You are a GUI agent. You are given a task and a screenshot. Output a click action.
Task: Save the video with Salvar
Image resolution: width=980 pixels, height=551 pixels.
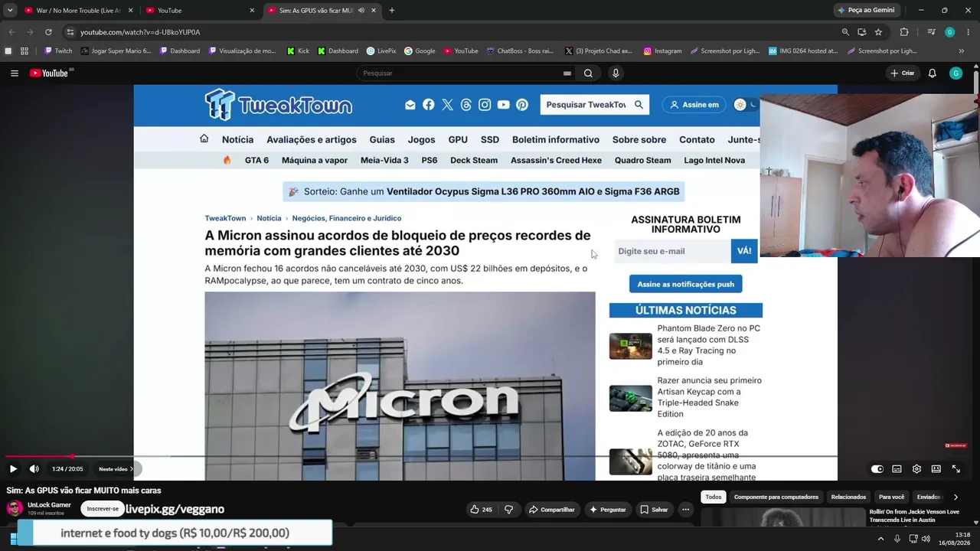654,510
